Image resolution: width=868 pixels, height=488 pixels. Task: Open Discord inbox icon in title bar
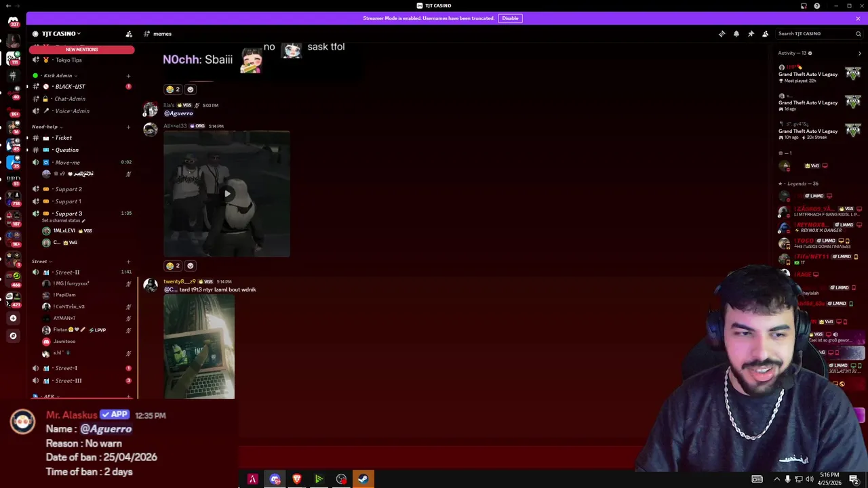pyautogui.click(x=804, y=6)
